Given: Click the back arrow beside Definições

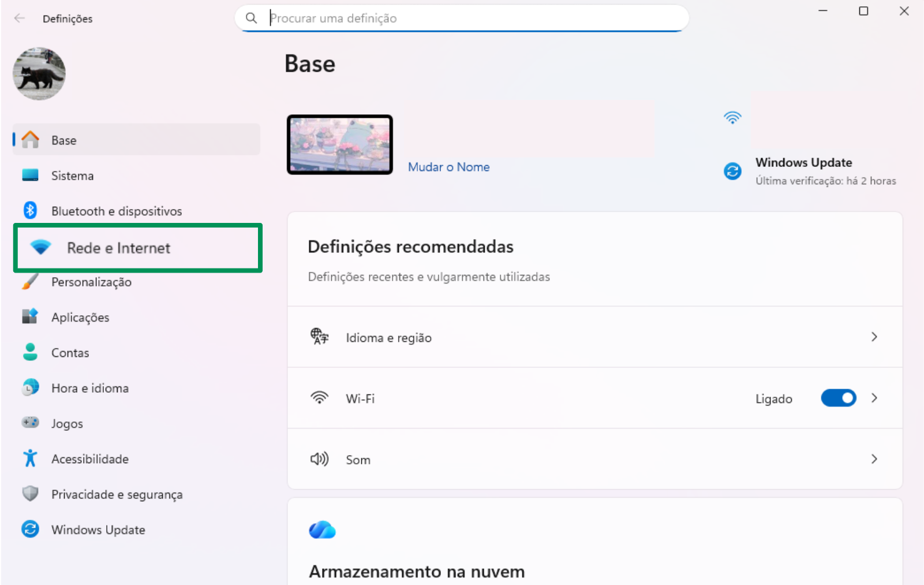Looking at the screenshot, I should point(20,18).
